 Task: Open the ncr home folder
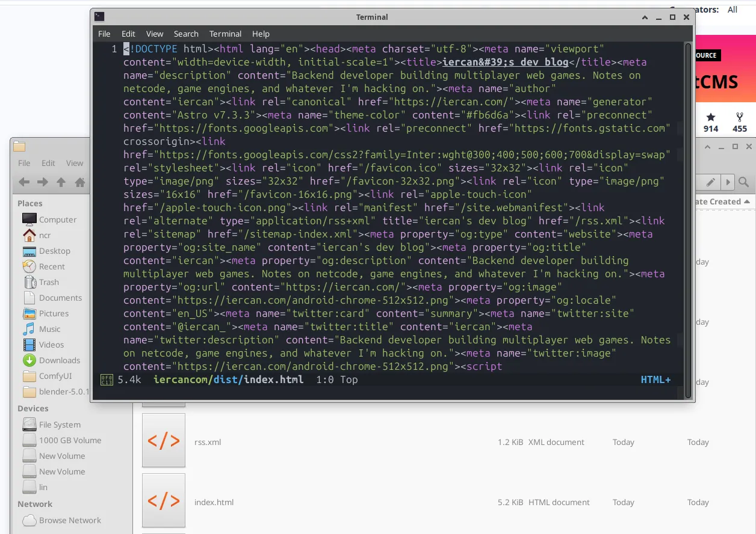tap(37, 235)
